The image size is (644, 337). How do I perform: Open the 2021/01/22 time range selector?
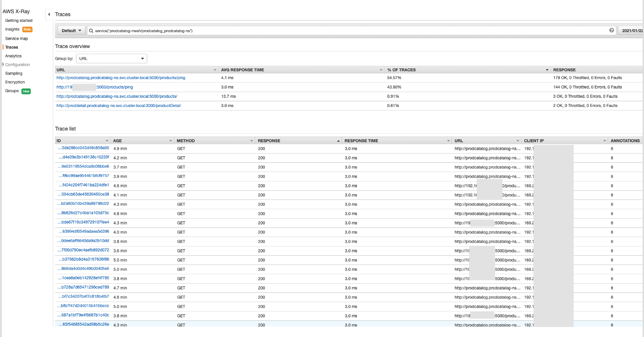(630, 31)
